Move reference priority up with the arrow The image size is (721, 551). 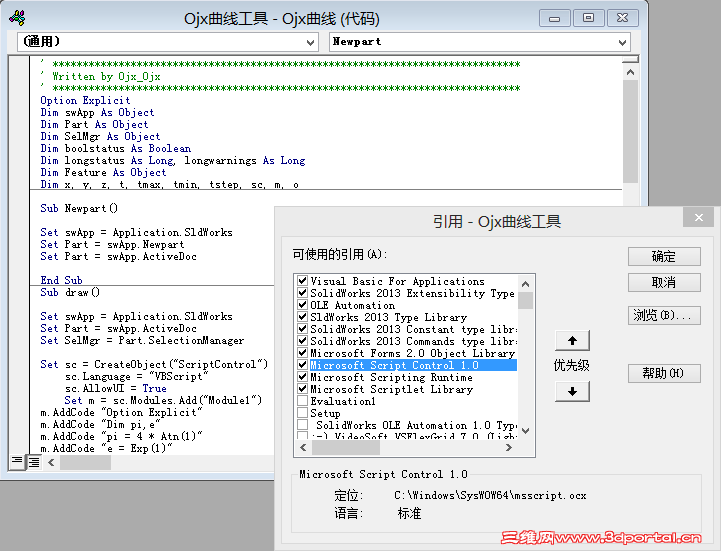click(572, 340)
